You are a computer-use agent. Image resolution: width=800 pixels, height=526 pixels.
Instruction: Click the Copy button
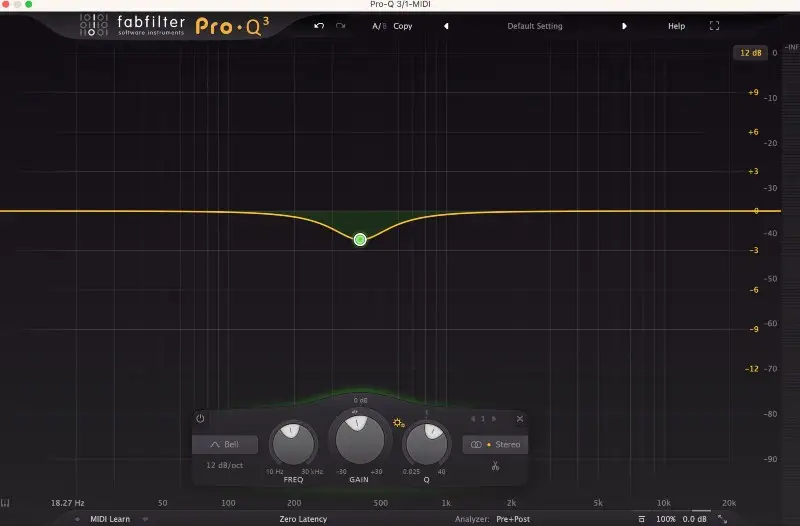click(403, 26)
